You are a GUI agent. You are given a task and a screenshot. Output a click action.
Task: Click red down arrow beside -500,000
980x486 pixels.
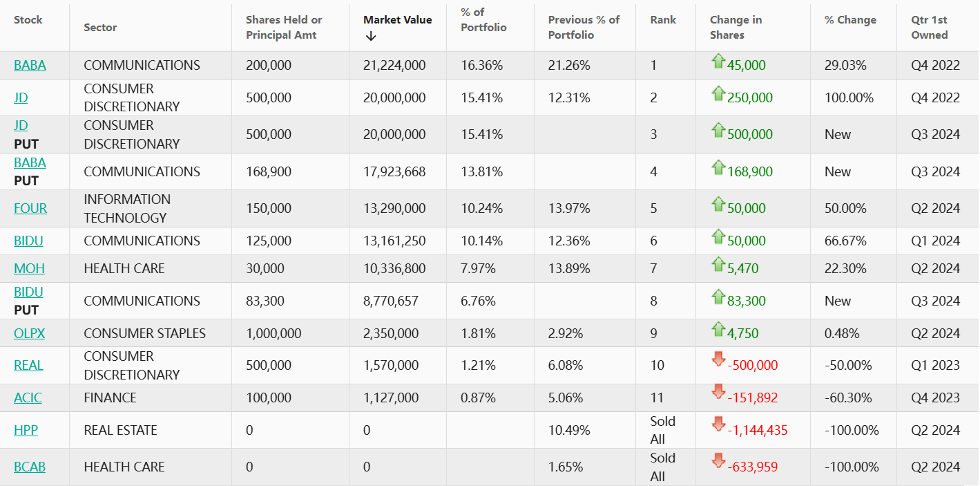pyautogui.click(x=718, y=359)
